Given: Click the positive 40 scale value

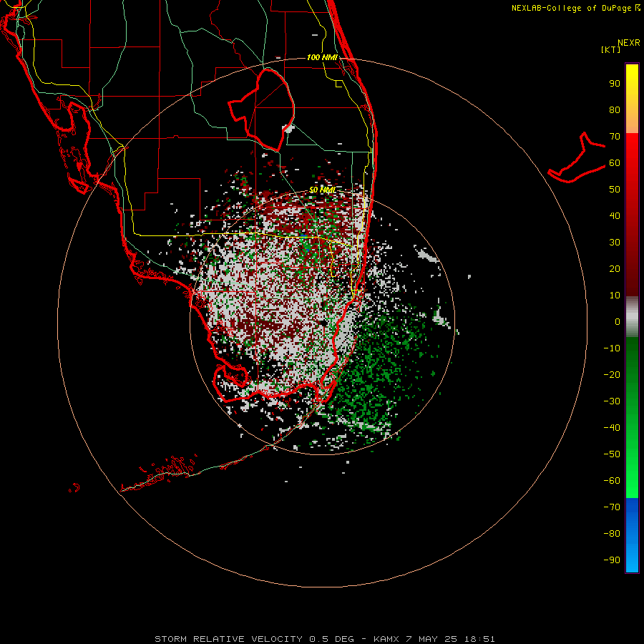Looking at the screenshot, I should click(x=615, y=215).
